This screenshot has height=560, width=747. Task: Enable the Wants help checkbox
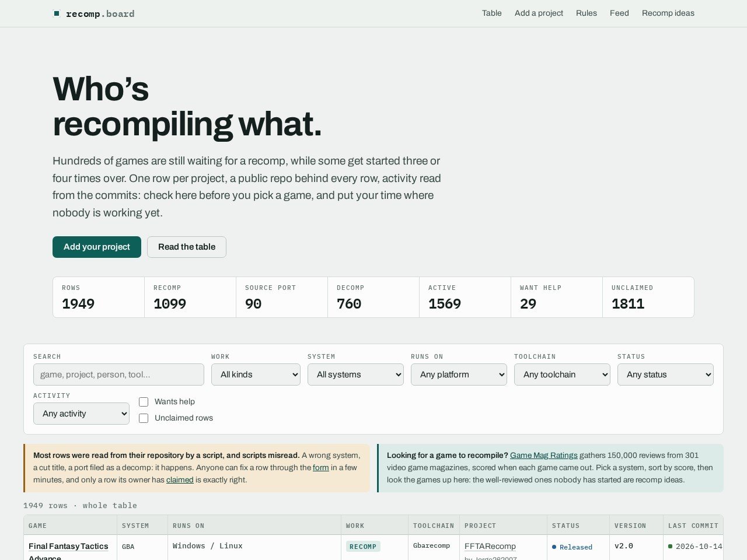coord(144,402)
